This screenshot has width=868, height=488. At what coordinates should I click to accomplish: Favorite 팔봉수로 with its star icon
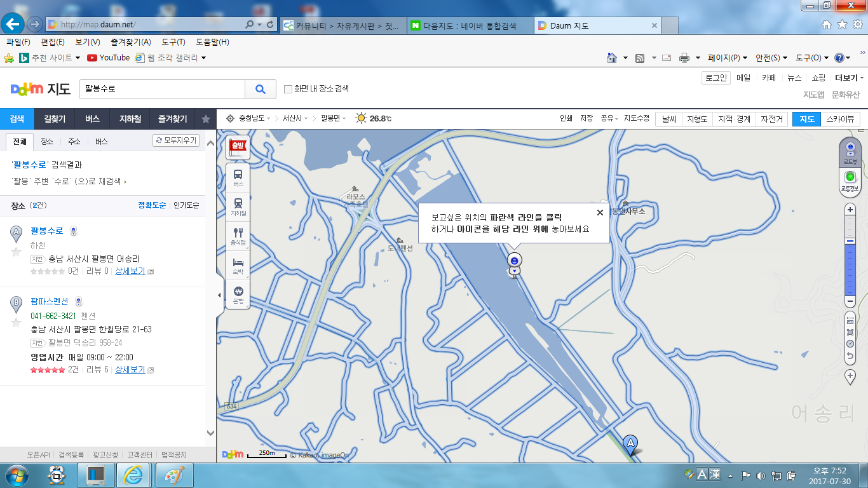[16, 252]
